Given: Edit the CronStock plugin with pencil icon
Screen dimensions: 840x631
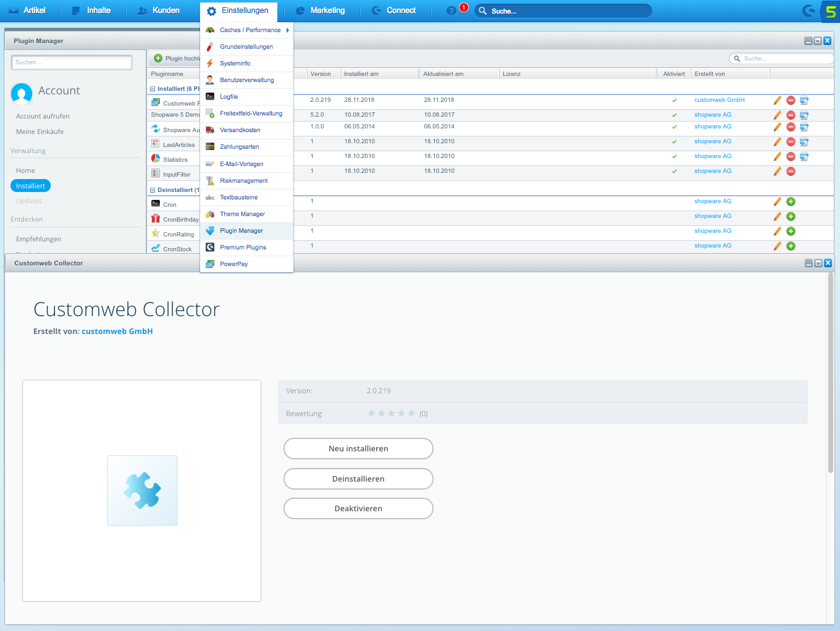Looking at the screenshot, I should point(777,246).
